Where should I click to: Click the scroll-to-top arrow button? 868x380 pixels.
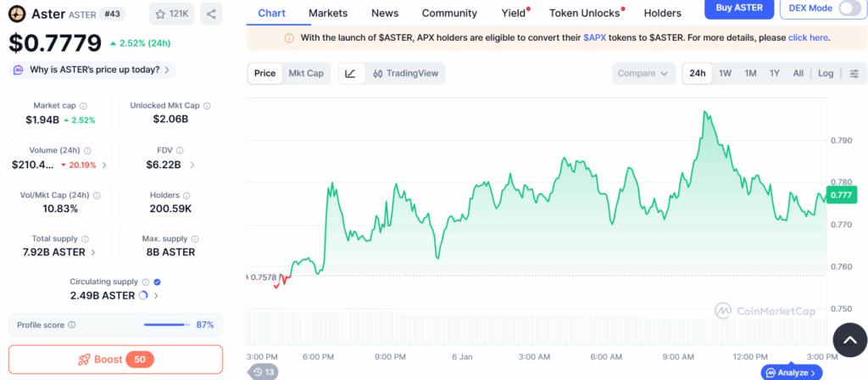[850, 339]
